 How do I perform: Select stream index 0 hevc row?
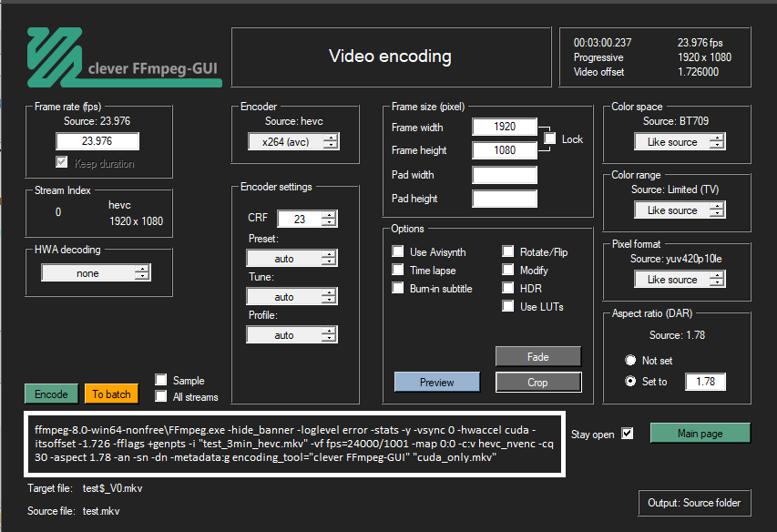point(98,212)
